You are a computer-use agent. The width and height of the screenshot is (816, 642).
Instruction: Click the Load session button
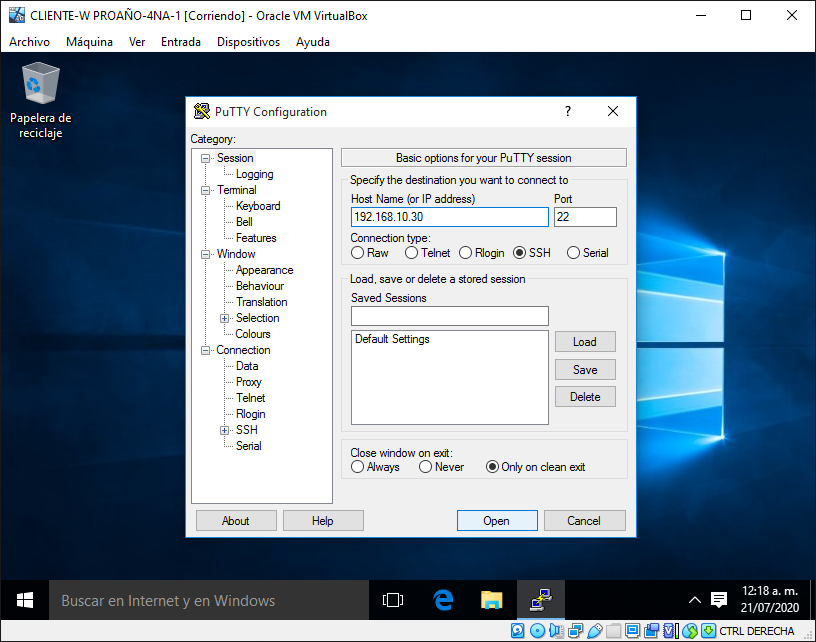coord(585,341)
